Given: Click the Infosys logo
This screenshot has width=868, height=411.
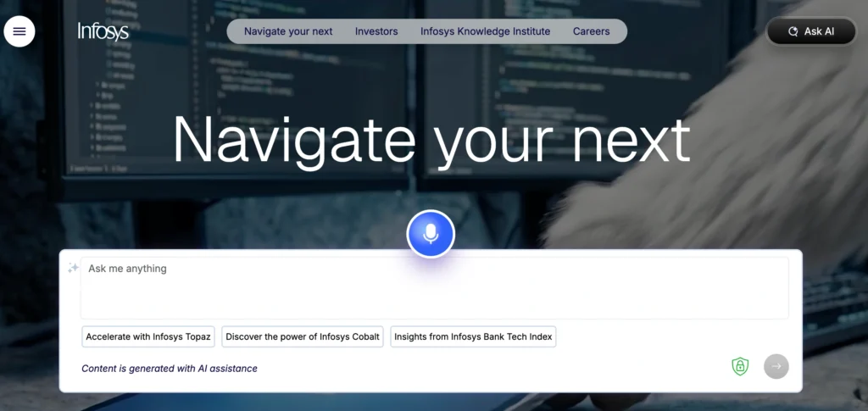Looking at the screenshot, I should tap(103, 31).
